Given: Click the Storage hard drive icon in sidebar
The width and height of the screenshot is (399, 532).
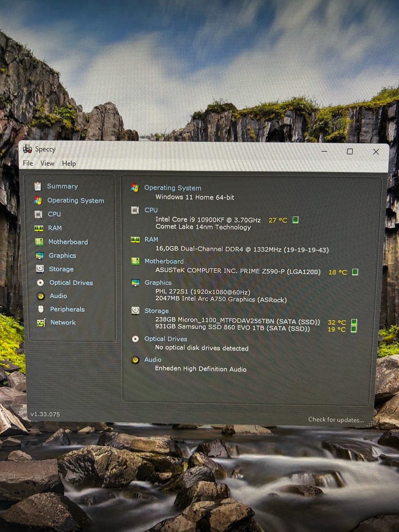Looking at the screenshot, I should point(40,269).
